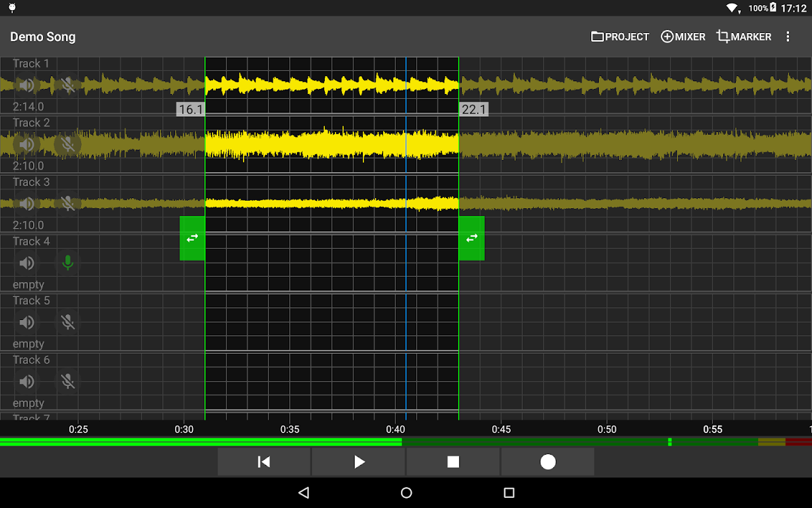Click the Track 5 'empty' status text
The width and height of the screenshot is (812, 508).
(x=29, y=344)
